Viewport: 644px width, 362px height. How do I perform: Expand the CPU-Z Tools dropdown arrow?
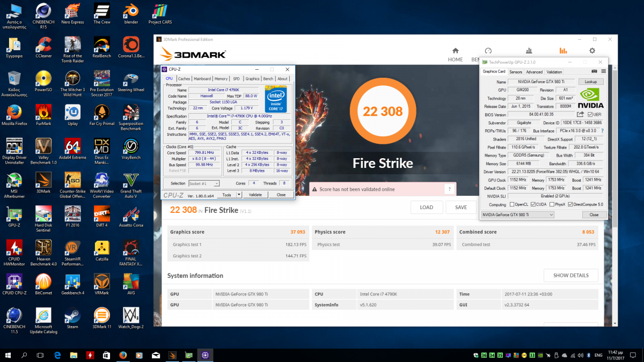[239, 195]
